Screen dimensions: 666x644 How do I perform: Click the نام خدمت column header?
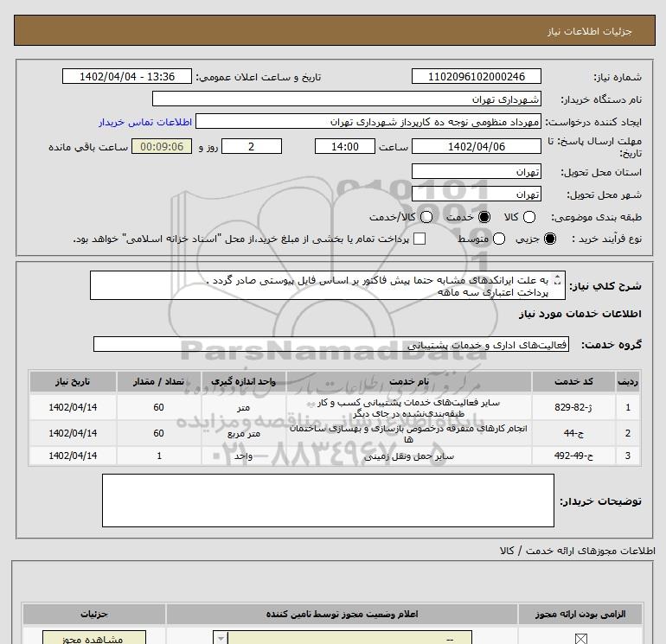coord(409,381)
